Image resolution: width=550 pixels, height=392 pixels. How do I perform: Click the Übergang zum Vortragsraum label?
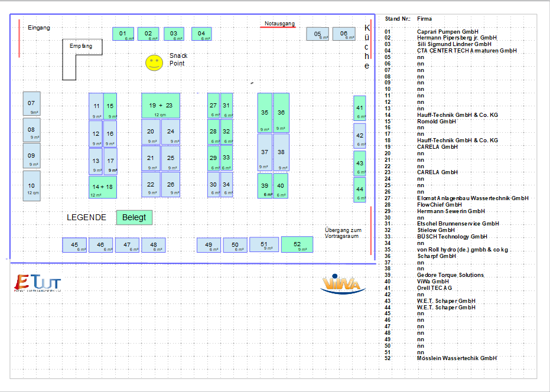click(343, 233)
